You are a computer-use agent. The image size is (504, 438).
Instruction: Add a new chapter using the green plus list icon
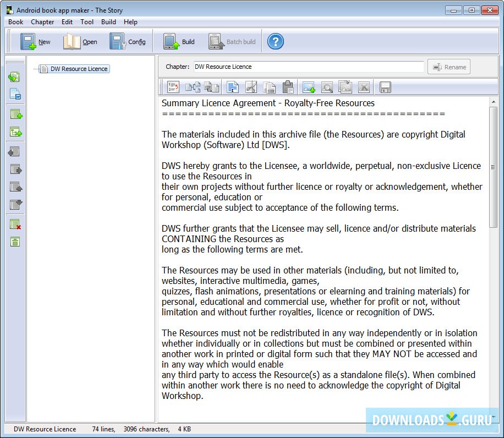pyautogui.click(x=16, y=114)
